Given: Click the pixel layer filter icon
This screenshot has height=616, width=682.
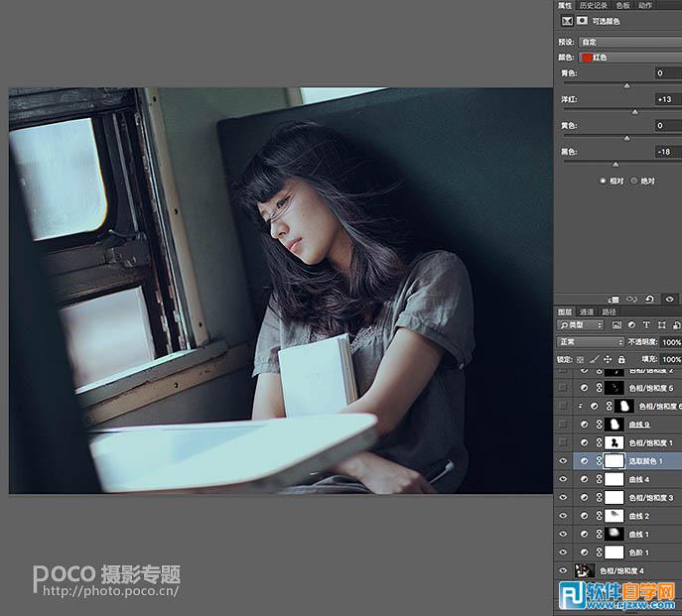Looking at the screenshot, I should click(x=616, y=324).
